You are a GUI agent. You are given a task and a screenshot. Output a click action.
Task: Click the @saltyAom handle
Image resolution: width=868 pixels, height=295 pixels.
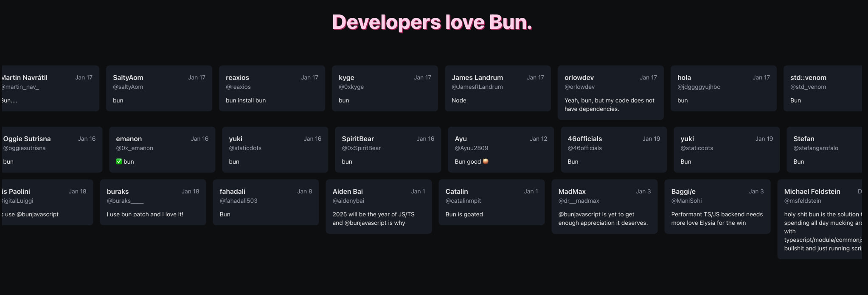click(x=128, y=87)
